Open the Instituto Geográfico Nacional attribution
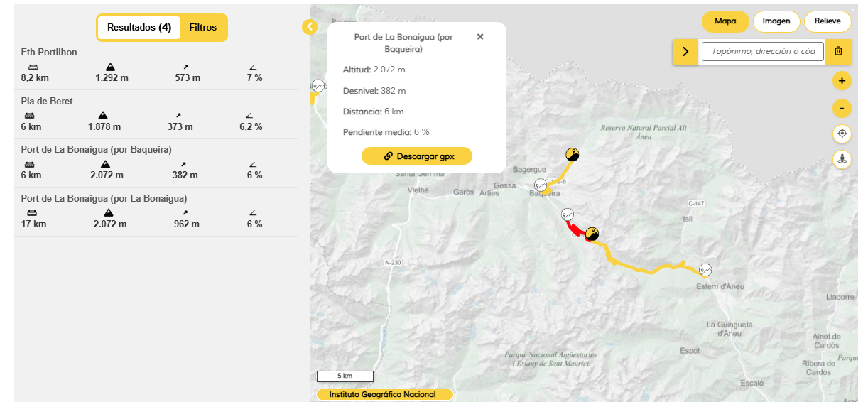 (382, 394)
